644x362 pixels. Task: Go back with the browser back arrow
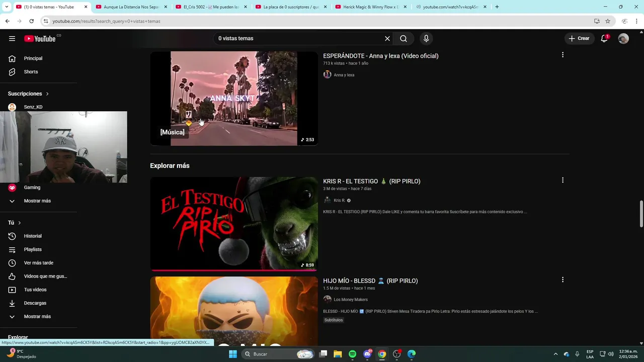pos(7,21)
